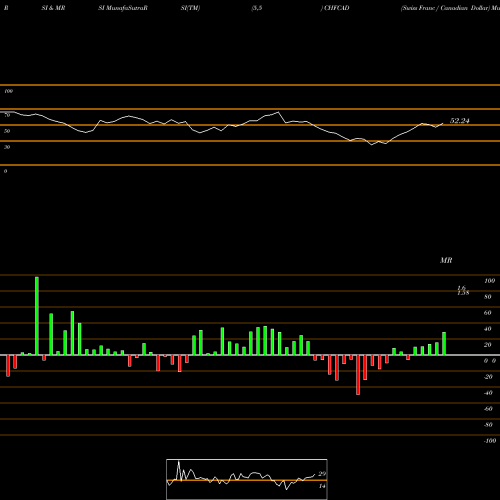Screen dimensions: 500x500
Task: Click the 100 label on the RSI panel's left axis
Action: click(x=8, y=91)
